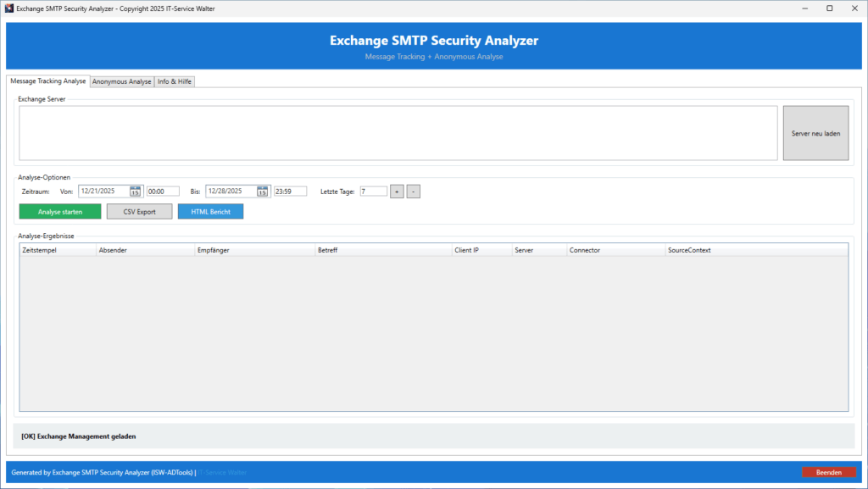Reload servers using Server neu laden
The width and height of the screenshot is (868, 489).
pyautogui.click(x=815, y=133)
